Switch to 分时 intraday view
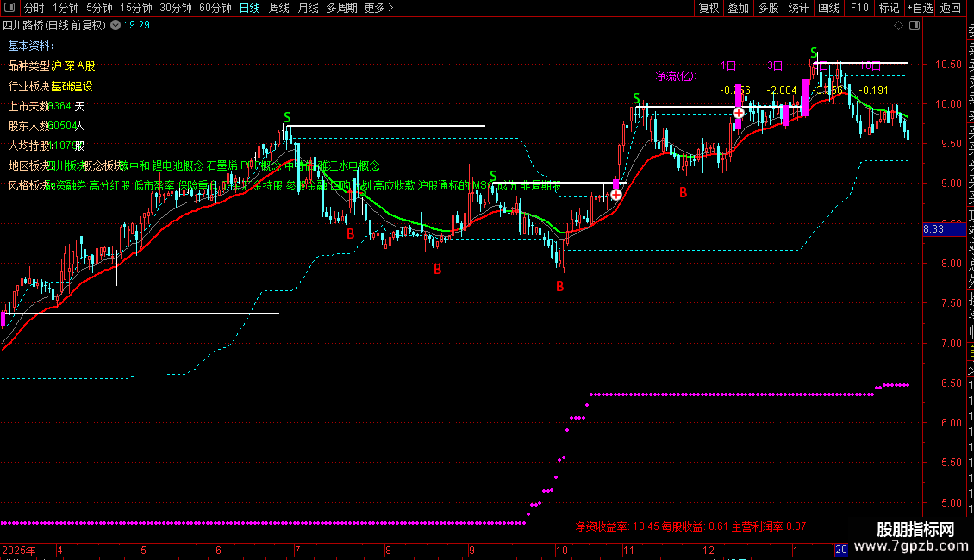Screen dimensions: 974x560 34,8
